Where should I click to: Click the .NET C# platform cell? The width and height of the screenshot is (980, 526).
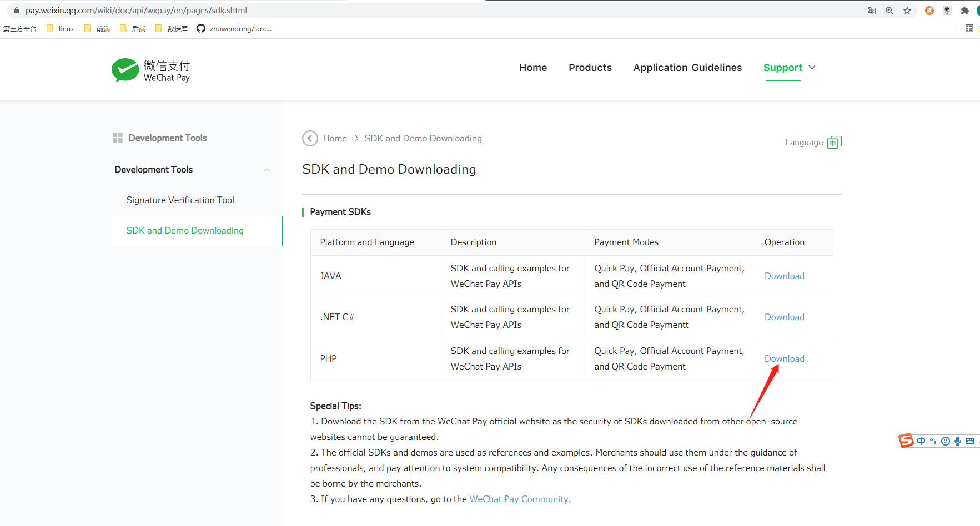(376, 317)
